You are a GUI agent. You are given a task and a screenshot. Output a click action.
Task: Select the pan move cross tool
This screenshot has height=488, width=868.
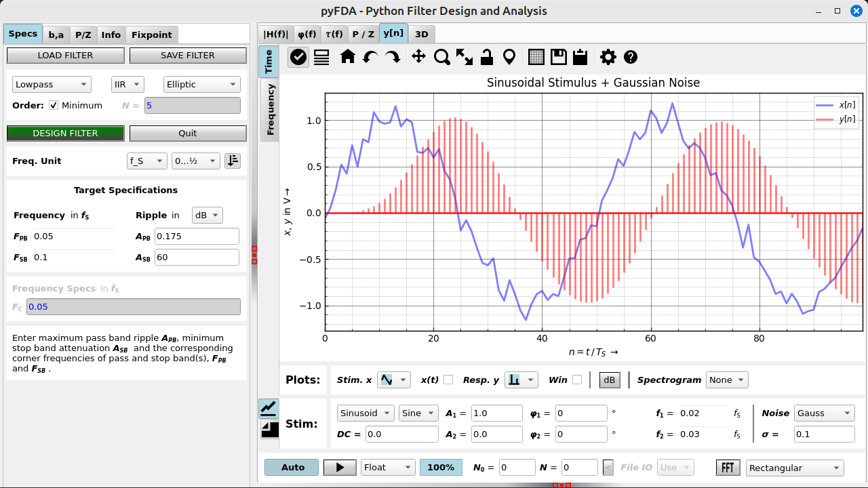(418, 57)
